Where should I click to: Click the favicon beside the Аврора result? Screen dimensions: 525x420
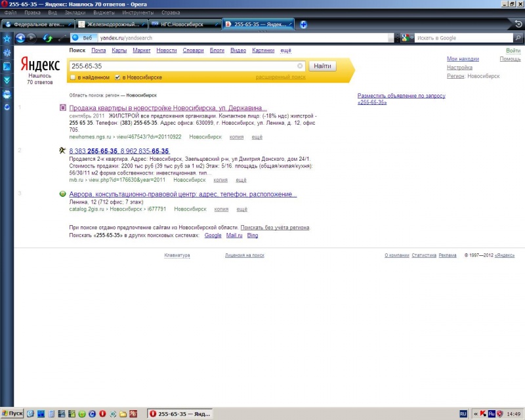(x=62, y=194)
